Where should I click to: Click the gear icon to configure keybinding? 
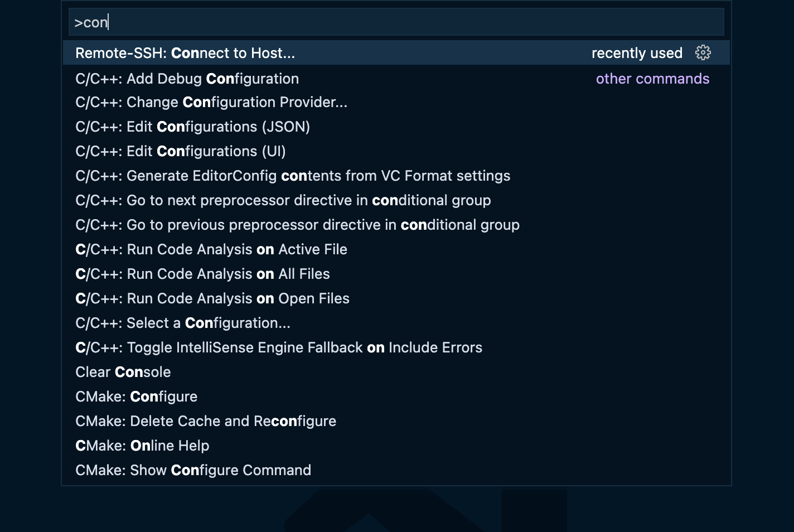click(x=703, y=52)
